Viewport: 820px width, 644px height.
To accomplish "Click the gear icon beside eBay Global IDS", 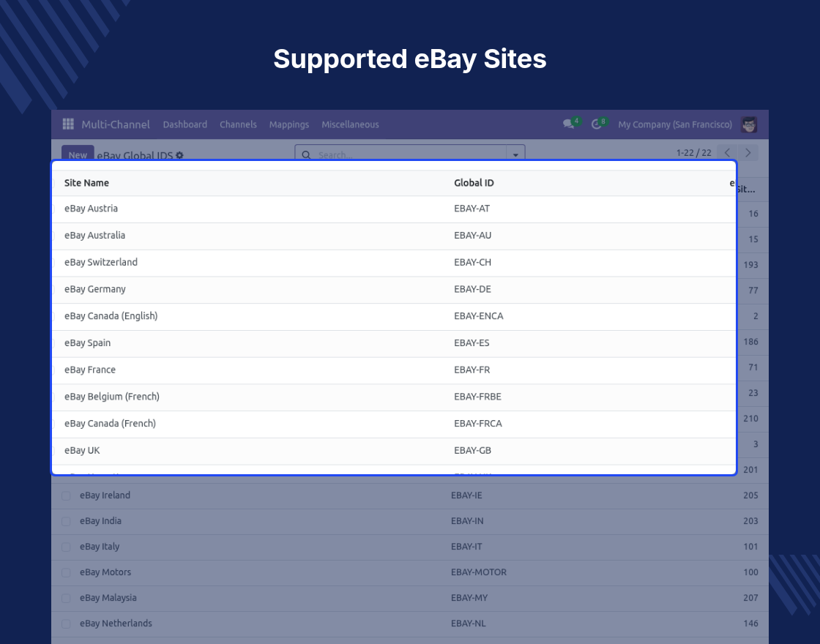I will [x=179, y=155].
